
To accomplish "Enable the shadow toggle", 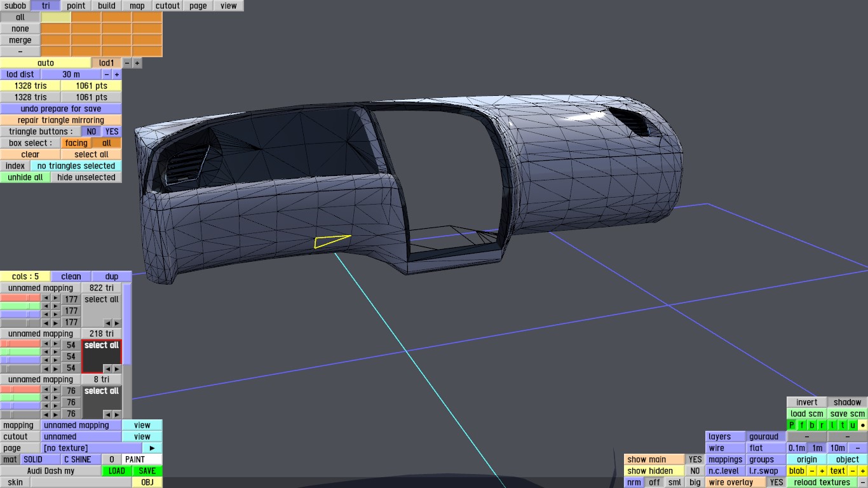I will tap(848, 402).
